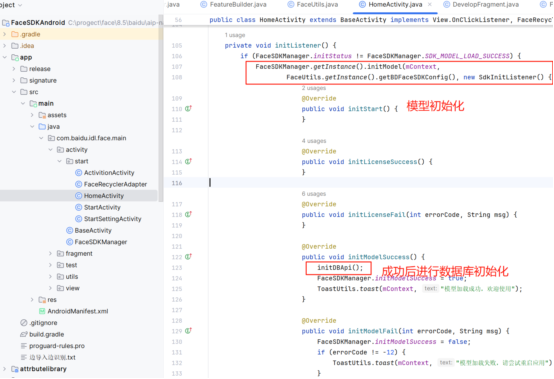Click implements gutter icon beside initLicenseFail

(x=188, y=214)
